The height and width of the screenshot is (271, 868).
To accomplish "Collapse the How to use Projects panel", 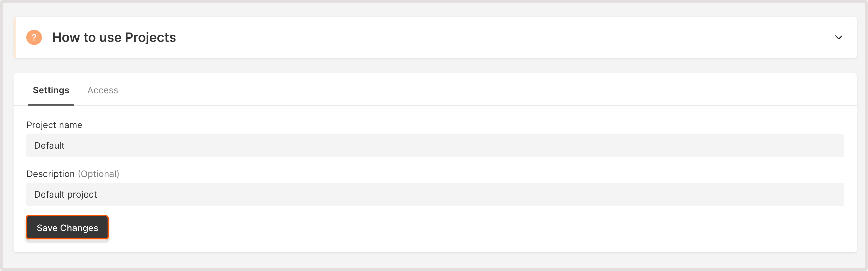I will [x=839, y=37].
